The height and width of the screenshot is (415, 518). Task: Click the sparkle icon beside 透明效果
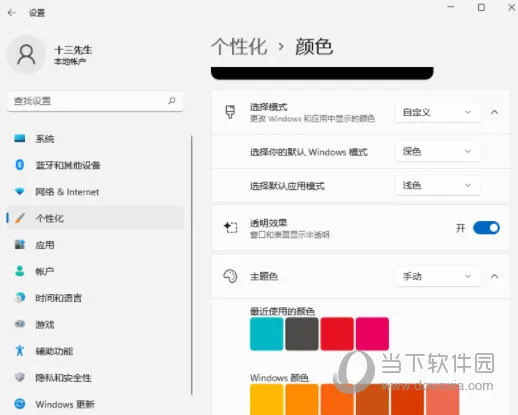[230, 228]
